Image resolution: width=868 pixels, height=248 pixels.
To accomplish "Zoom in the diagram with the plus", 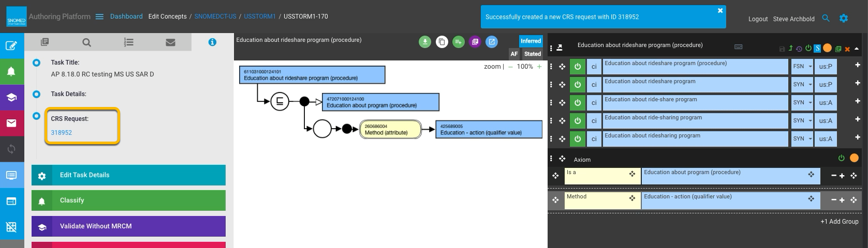I will (x=539, y=67).
